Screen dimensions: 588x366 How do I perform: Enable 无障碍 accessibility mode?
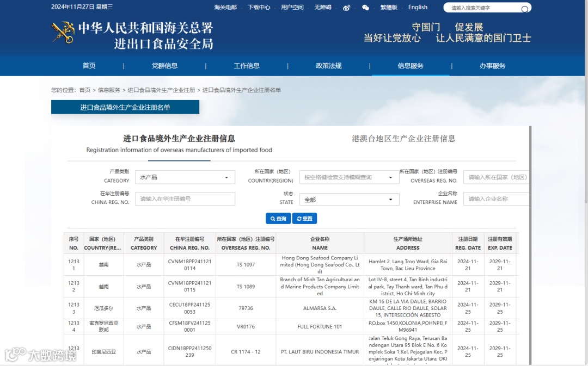tap(323, 7)
